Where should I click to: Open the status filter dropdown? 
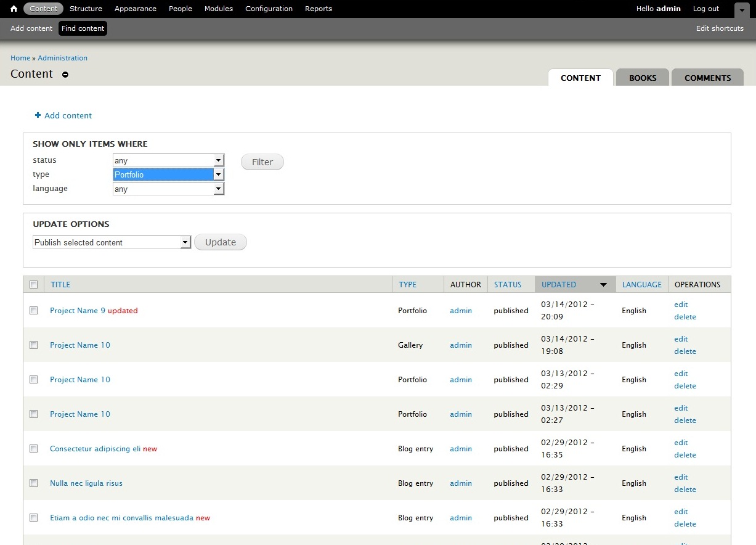(x=168, y=160)
